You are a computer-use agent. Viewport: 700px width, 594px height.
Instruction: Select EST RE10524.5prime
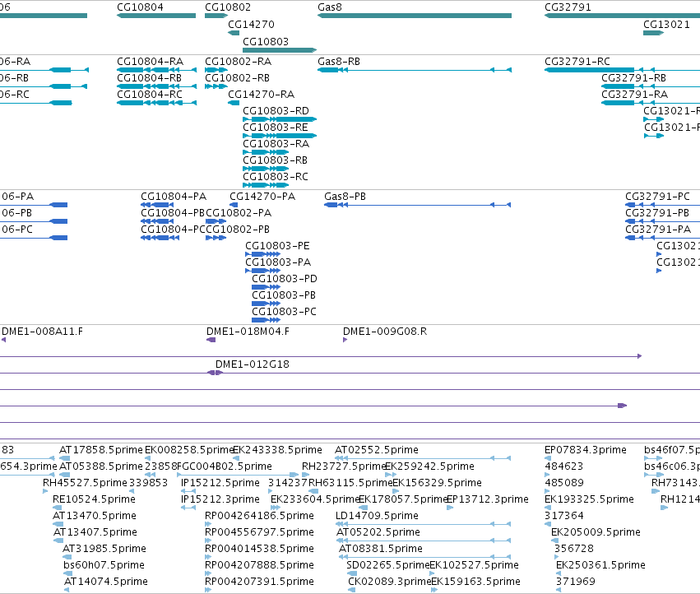[x=94, y=499]
